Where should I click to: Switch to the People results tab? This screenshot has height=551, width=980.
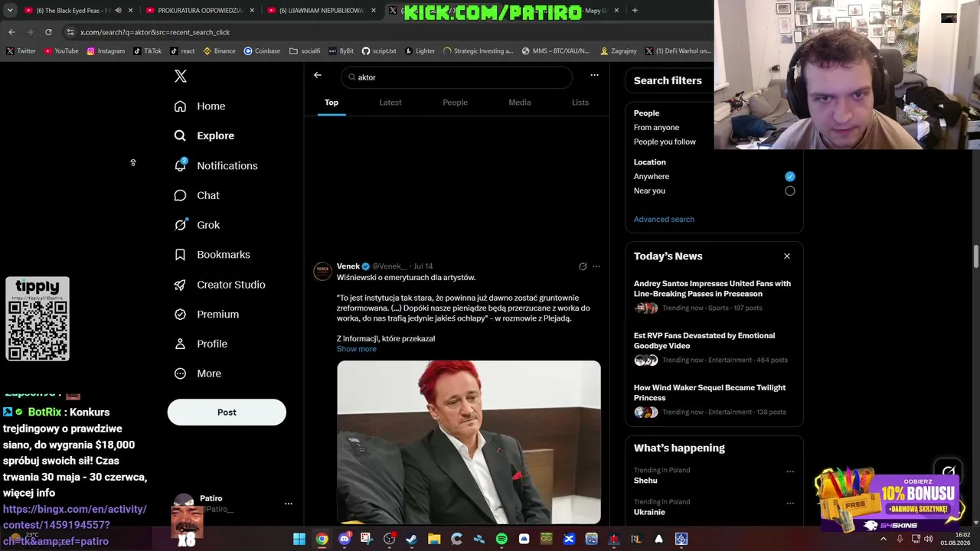coord(455,103)
